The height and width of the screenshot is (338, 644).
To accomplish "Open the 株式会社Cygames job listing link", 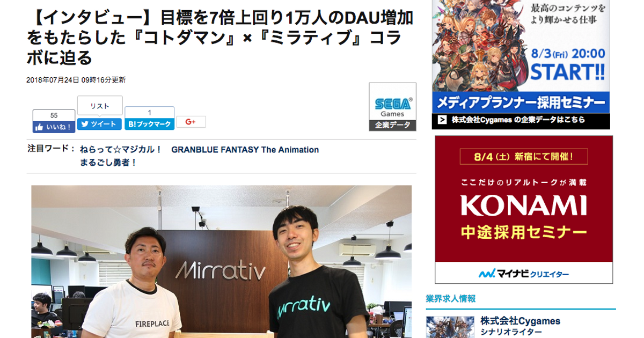I will [520, 321].
